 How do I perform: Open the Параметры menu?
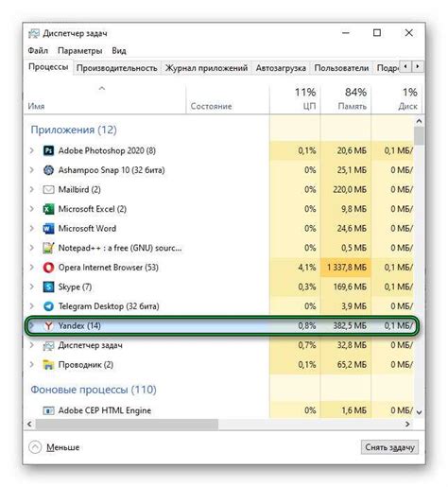pos(80,51)
